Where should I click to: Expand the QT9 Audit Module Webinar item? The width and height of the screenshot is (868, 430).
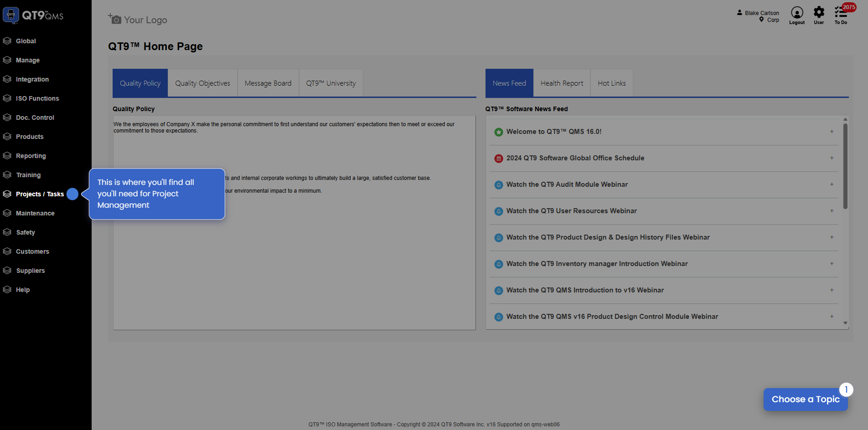pyautogui.click(x=832, y=184)
